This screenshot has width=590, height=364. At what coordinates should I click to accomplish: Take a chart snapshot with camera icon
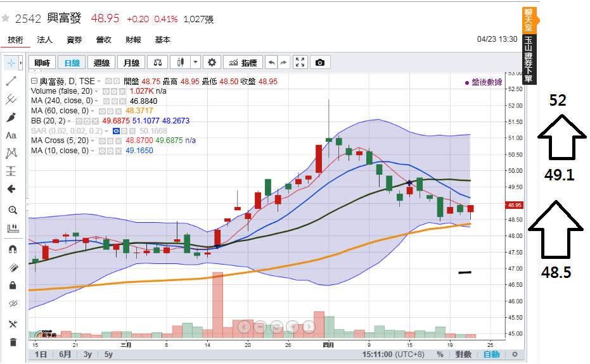tap(320, 63)
